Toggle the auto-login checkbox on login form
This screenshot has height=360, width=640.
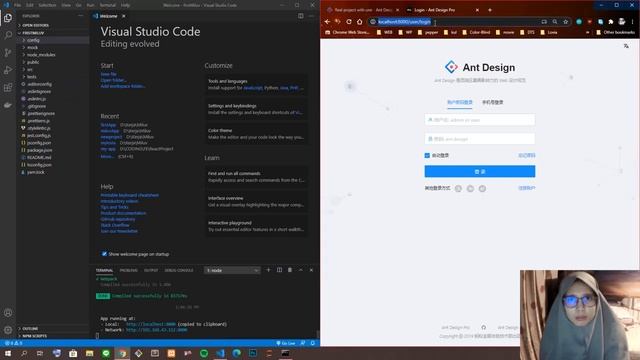point(427,156)
